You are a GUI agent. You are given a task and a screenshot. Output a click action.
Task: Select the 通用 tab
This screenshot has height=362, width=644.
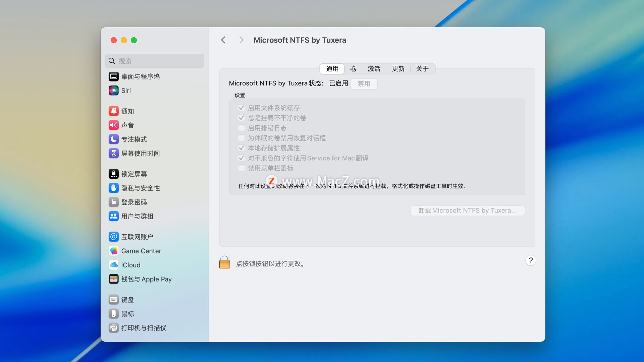332,69
